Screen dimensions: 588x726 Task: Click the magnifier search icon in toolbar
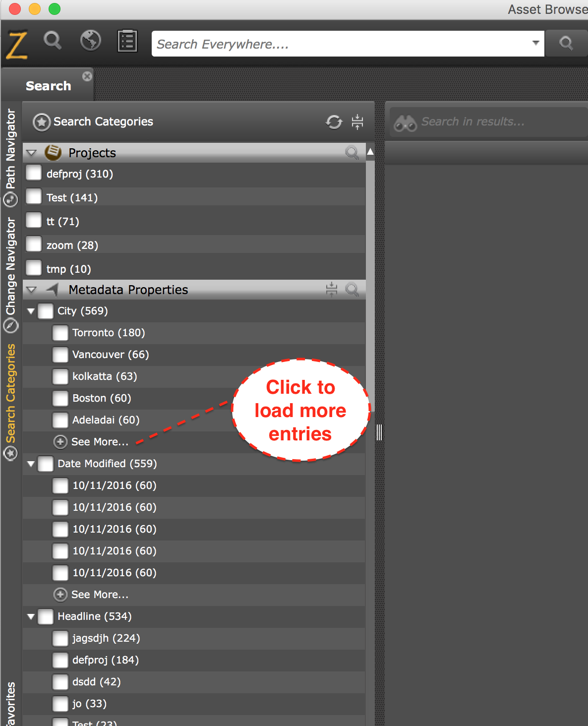pyautogui.click(x=53, y=40)
